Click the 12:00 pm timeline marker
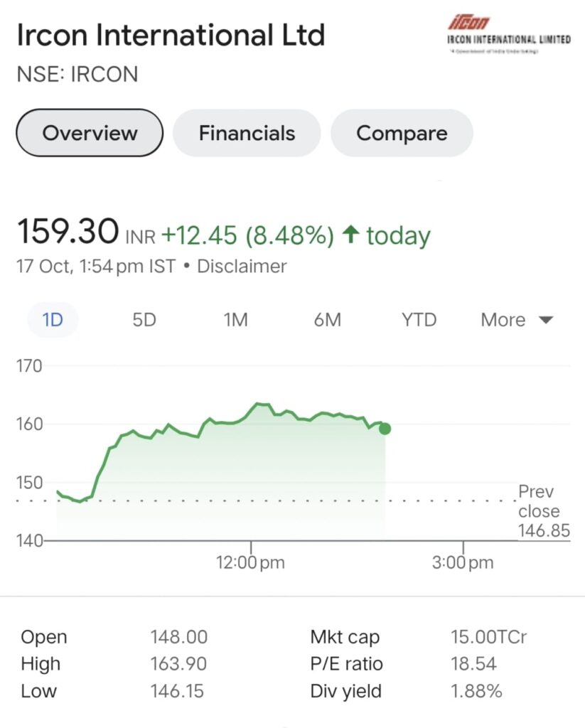 click(250, 562)
